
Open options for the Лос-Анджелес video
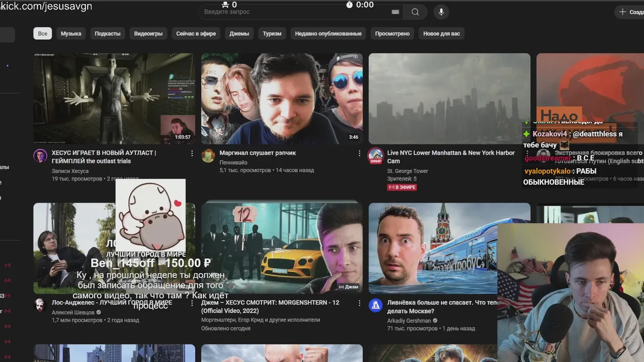[x=192, y=303]
